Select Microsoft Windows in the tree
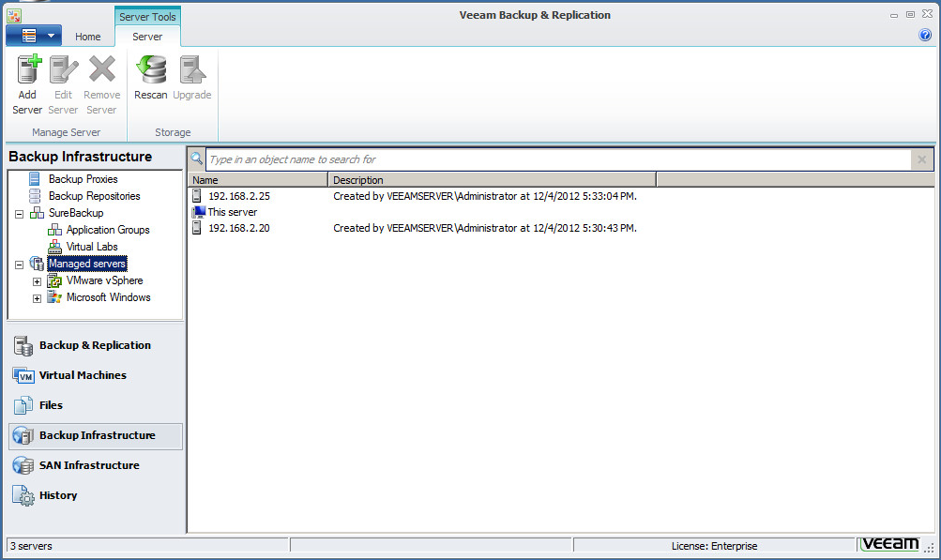The image size is (941, 560). point(109,297)
